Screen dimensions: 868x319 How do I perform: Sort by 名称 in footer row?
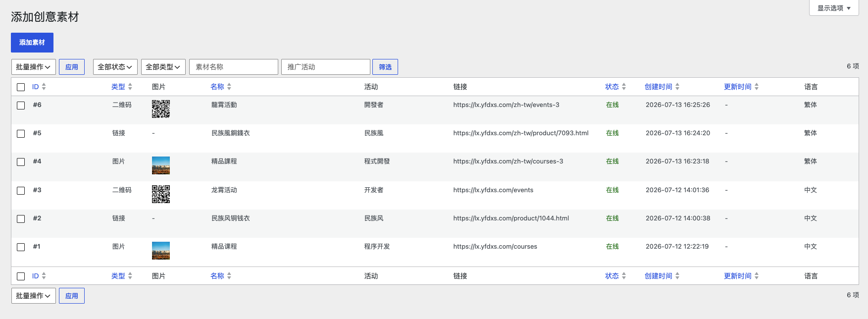coord(217,276)
